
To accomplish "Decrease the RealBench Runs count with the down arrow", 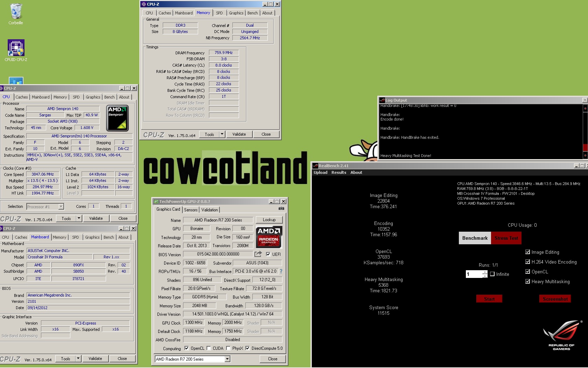I will [x=485, y=276].
